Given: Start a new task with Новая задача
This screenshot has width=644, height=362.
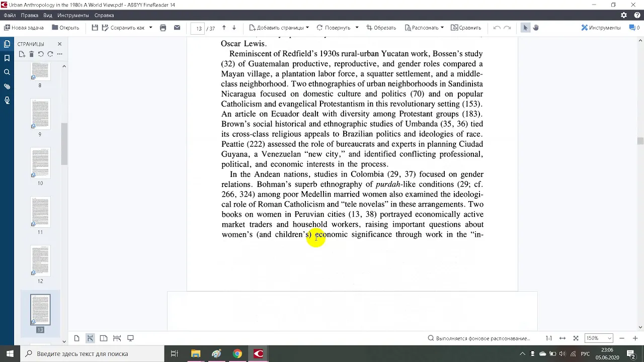Looking at the screenshot, I should click(24, 28).
